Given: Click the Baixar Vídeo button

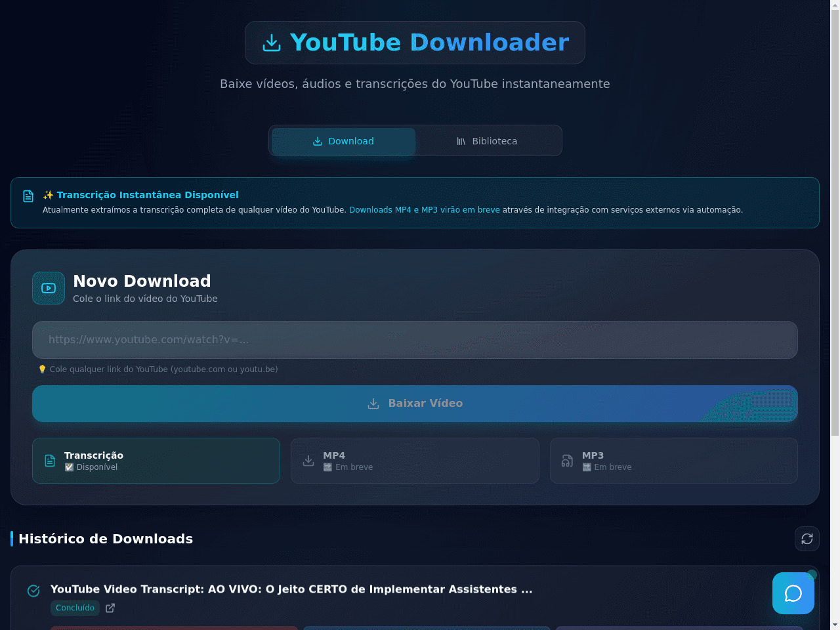Looking at the screenshot, I should tap(415, 404).
